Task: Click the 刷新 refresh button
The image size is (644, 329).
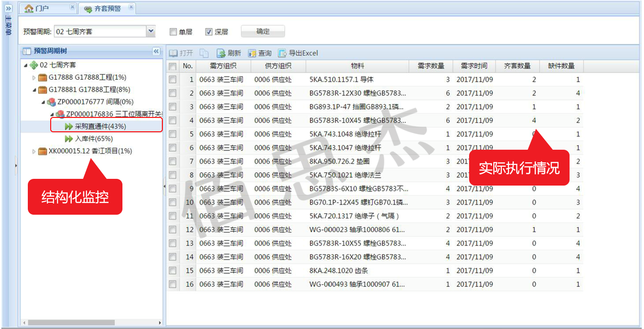Action: point(229,53)
